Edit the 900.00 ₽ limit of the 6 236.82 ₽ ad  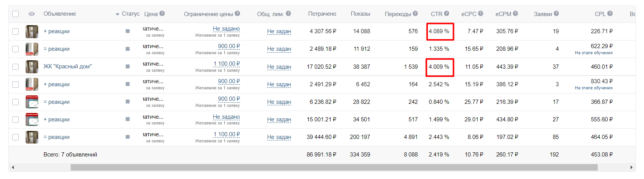point(229,99)
